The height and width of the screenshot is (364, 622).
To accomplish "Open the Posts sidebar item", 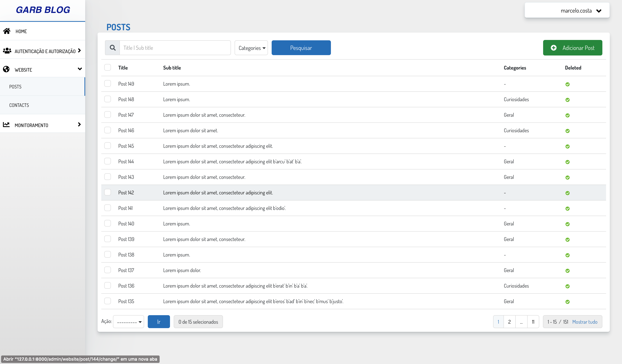I will tap(42, 87).
